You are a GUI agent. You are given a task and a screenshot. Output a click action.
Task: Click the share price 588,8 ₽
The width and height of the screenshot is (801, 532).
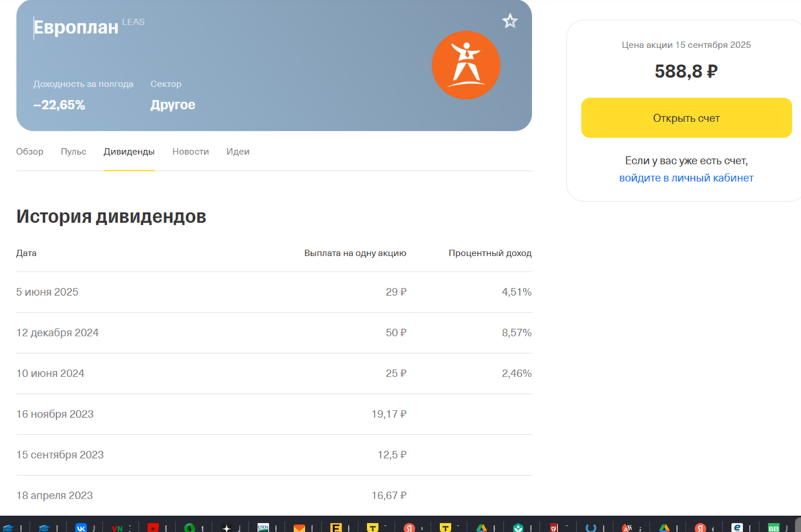coord(686,71)
